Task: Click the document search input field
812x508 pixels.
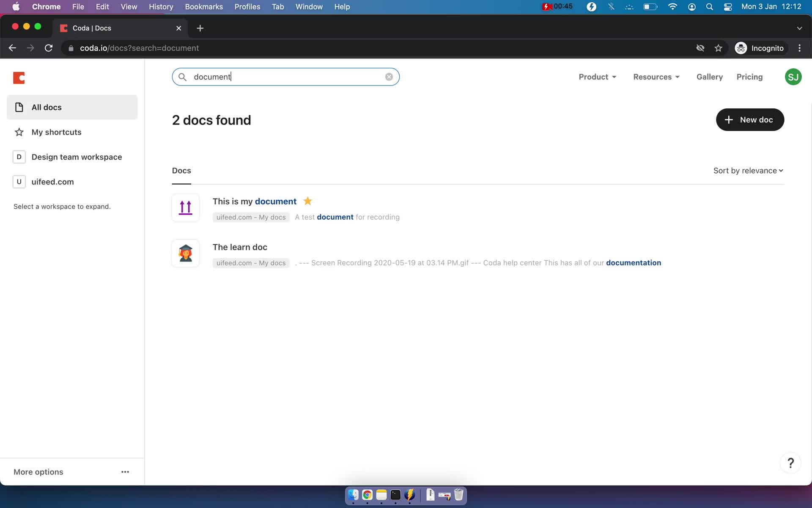Action: 286,77
